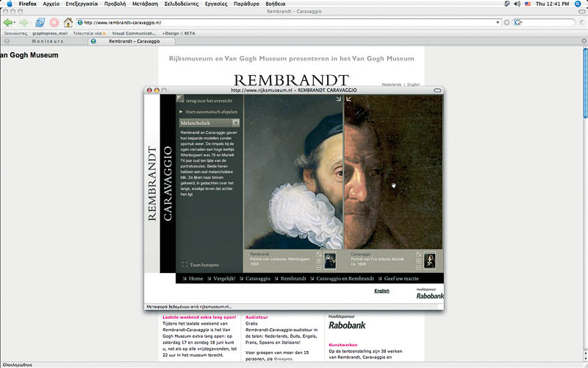The width and height of the screenshot is (588, 368).
Task: Open the Apple menu
Action: point(10,4)
